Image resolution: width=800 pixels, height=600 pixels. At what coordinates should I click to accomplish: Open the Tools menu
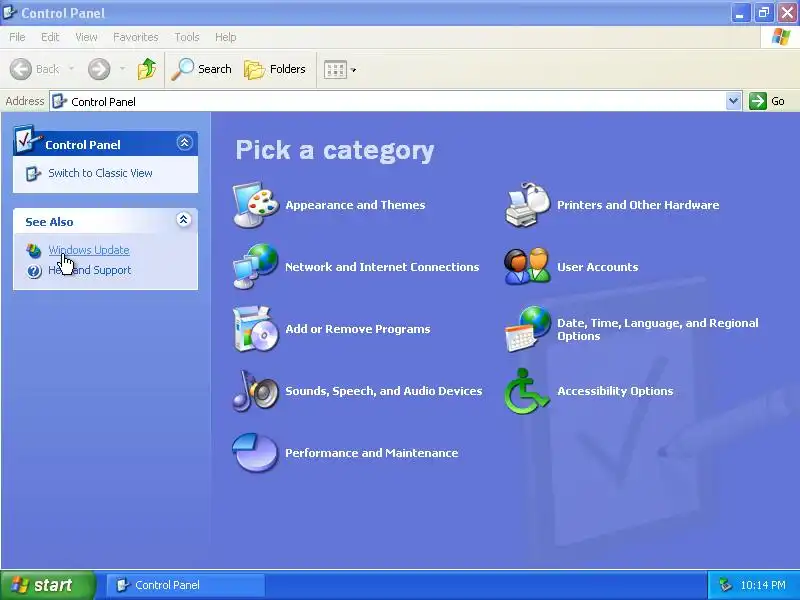[x=187, y=37]
